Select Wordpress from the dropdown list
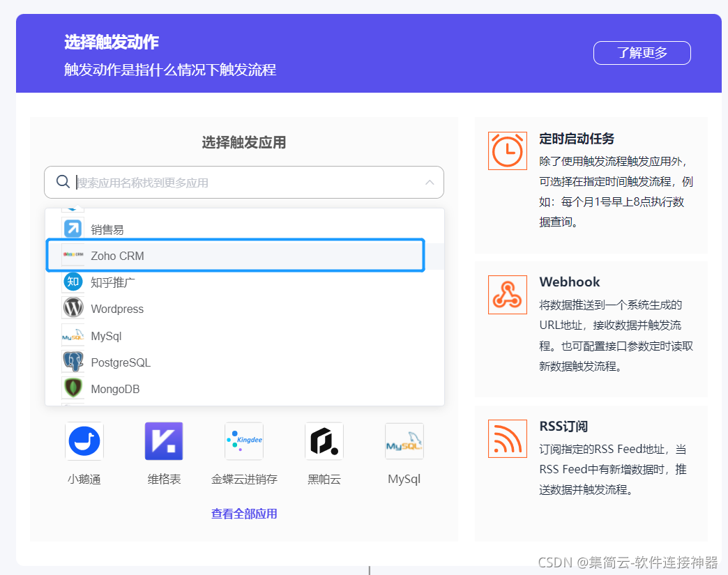The image size is (728, 575). coord(245,309)
